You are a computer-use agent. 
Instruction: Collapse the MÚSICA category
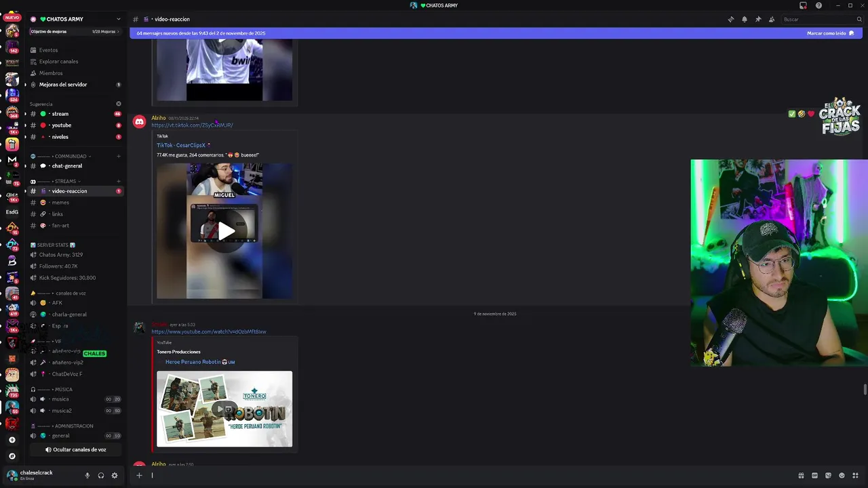pos(56,390)
